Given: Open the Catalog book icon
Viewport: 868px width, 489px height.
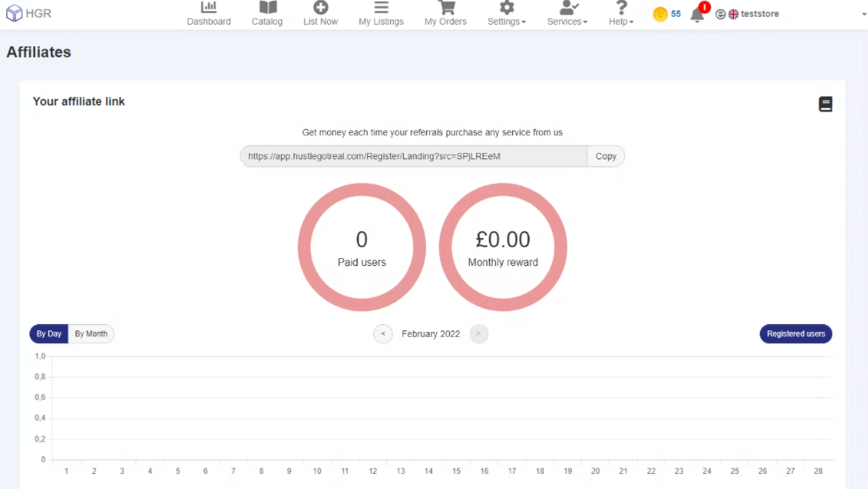Looking at the screenshot, I should [x=267, y=8].
